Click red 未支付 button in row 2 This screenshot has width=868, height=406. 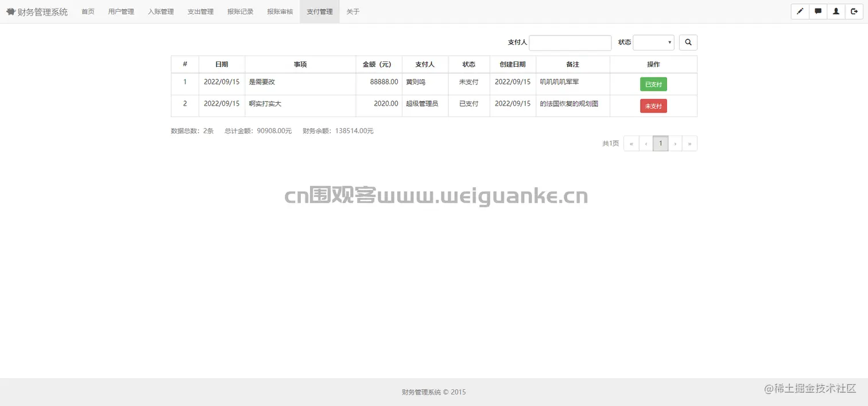653,106
